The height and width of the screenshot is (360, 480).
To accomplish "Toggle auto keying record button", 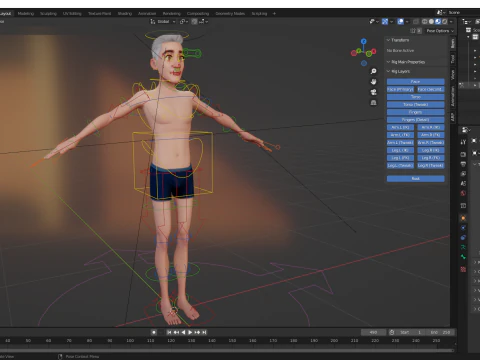I will (154, 332).
